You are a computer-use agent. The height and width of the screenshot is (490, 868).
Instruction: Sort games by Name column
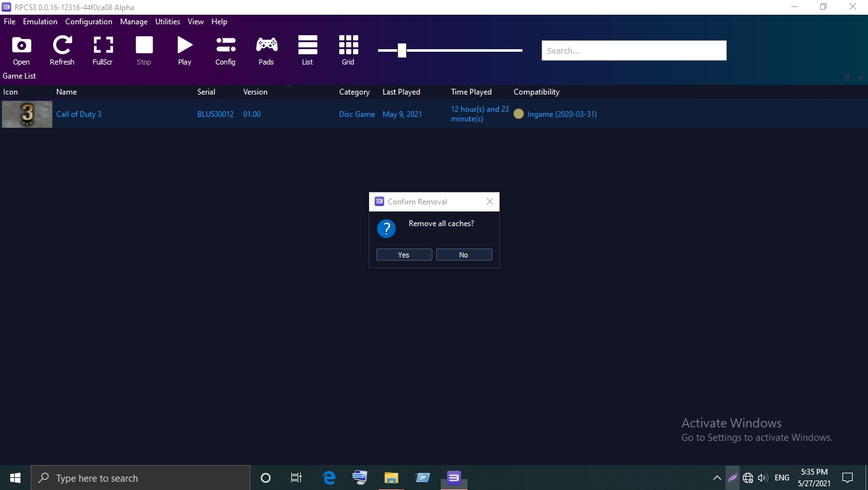(x=66, y=92)
